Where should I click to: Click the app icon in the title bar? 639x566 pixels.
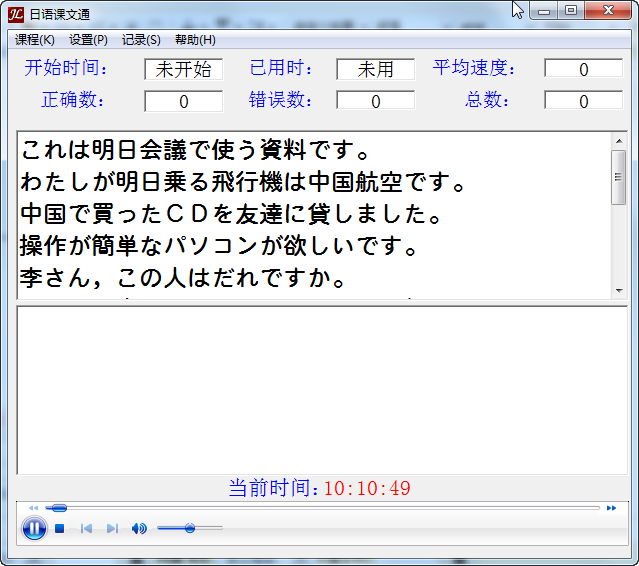pyautogui.click(x=15, y=13)
